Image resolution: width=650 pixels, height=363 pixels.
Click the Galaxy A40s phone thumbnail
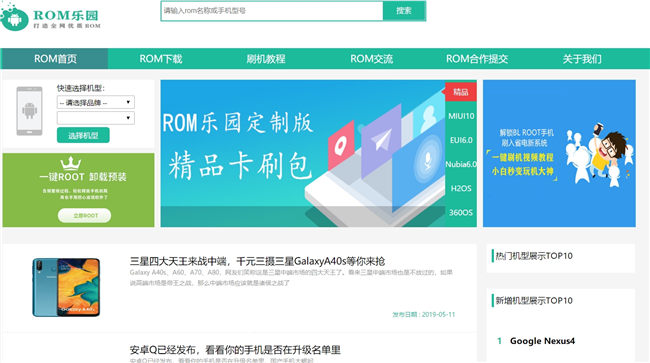pos(66,287)
